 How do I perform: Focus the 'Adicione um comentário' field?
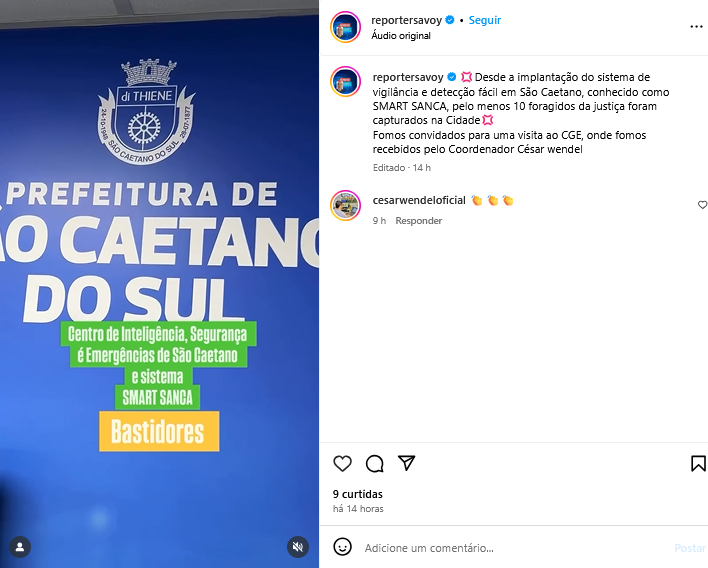[515, 548]
